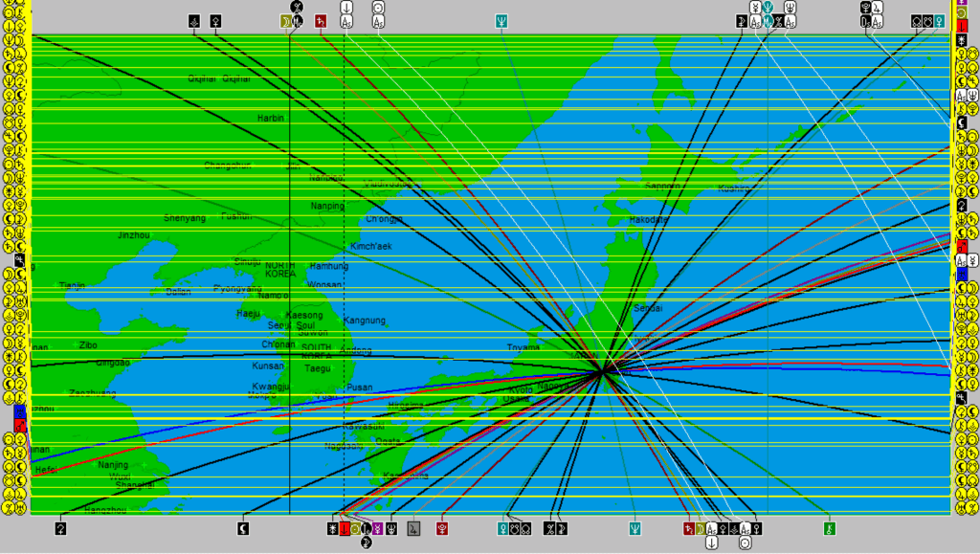Click the Vladivostok city label
This screenshot has width=980, height=554.
[x=389, y=184]
